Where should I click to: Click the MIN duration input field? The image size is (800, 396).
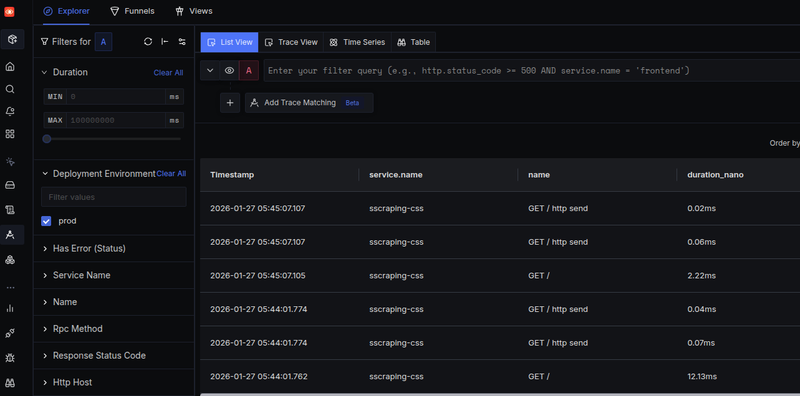(117, 96)
